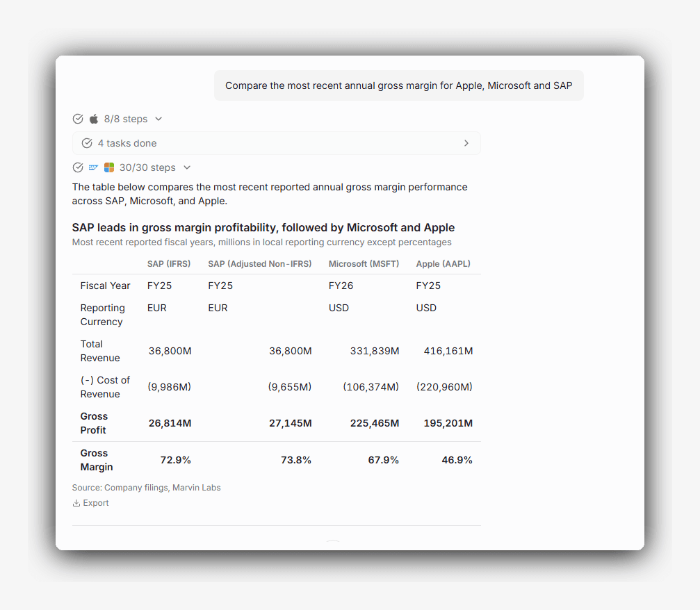Click the table title about SAP leading

[x=263, y=228]
